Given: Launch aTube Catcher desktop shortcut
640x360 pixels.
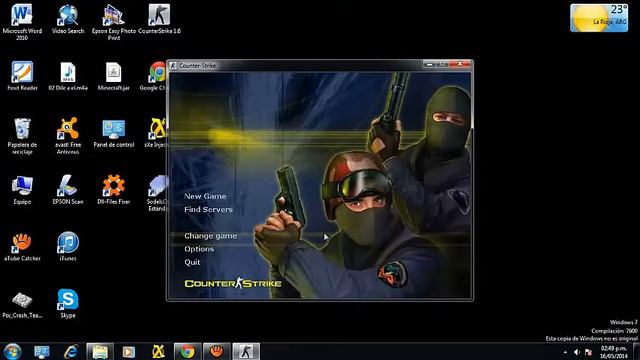Looking at the screenshot, I should coord(22,247).
